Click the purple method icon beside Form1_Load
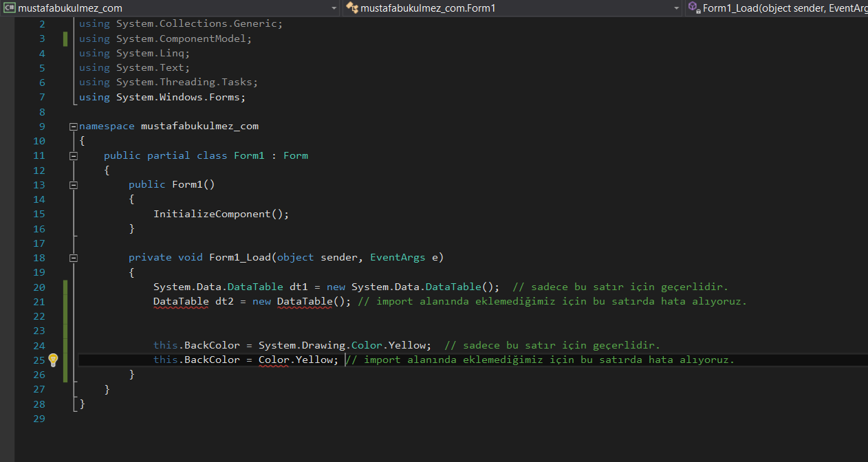This screenshot has width=868, height=462. pos(691,8)
